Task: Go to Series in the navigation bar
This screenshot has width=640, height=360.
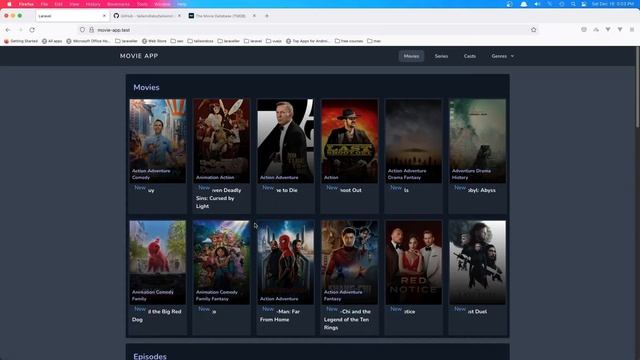Action: [x=441, y=56]
